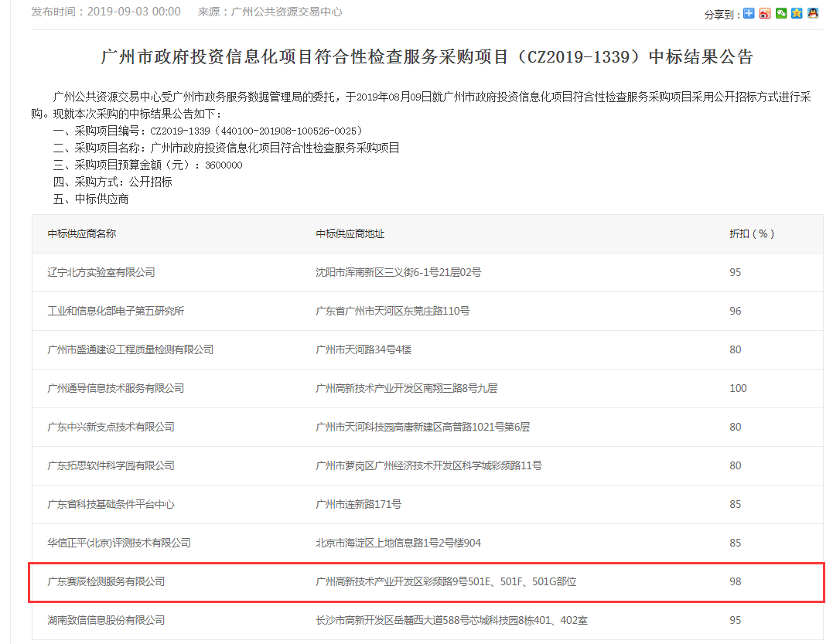Select discount value 98
The image size is (833, 644).
736,582
